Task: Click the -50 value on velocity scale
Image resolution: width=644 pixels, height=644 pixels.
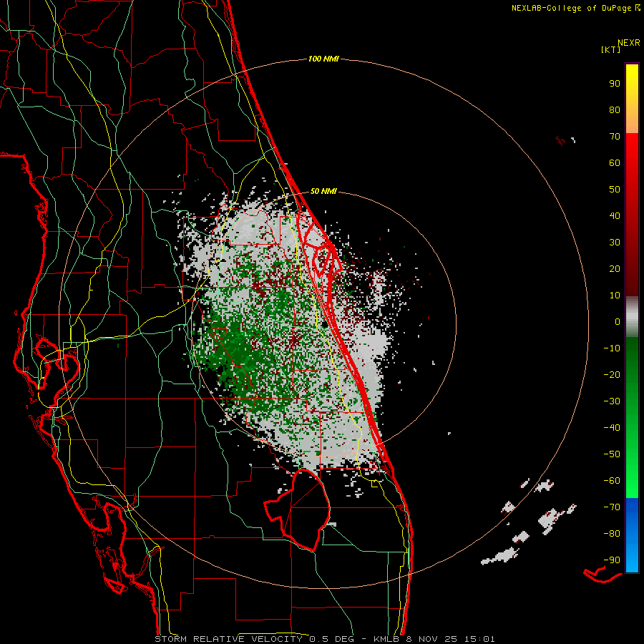Action: click(612, 454)
